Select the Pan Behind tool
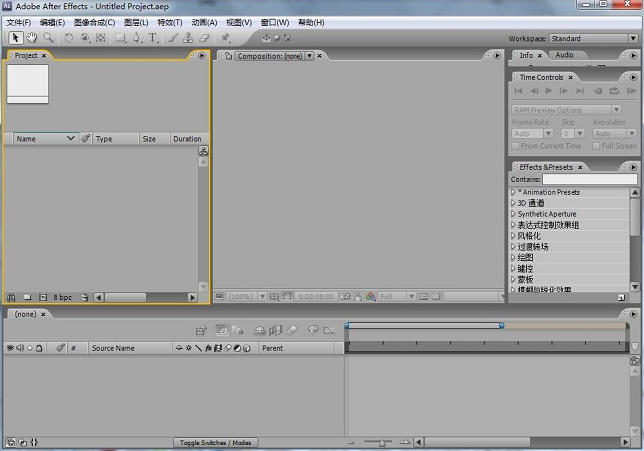Image resolution: width=644 pixels, height=451 pixels. point(101,38)
